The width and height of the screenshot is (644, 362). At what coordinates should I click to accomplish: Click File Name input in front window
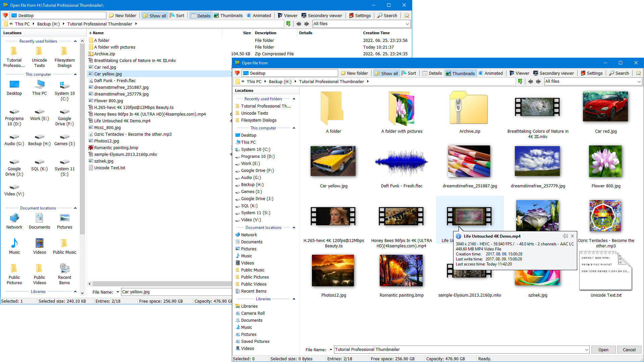point(459,350)
